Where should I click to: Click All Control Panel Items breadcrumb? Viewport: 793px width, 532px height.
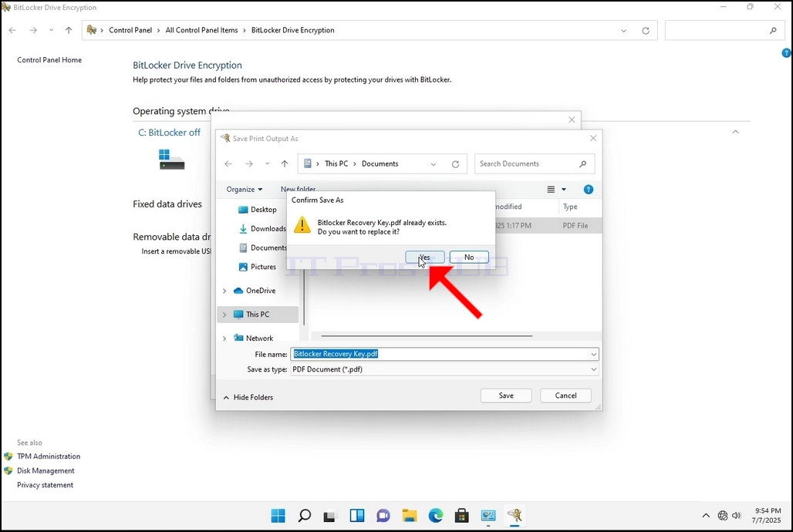(201, 30)
